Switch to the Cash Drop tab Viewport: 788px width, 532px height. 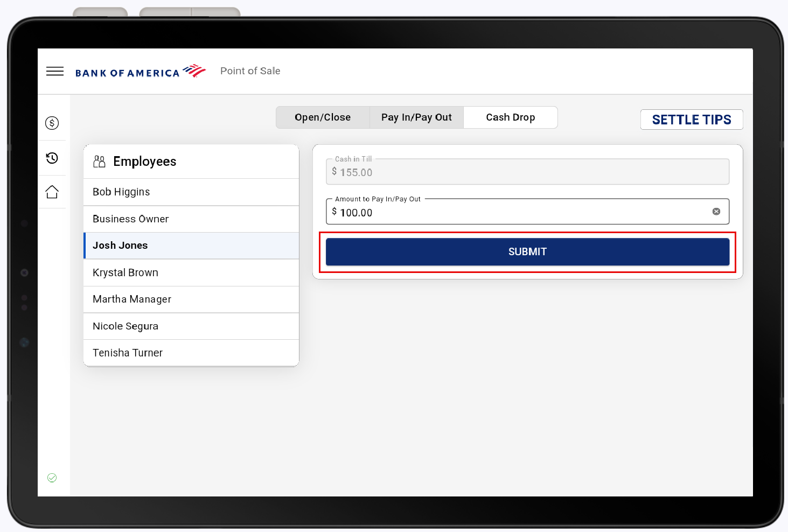click(x=510, y=117)
